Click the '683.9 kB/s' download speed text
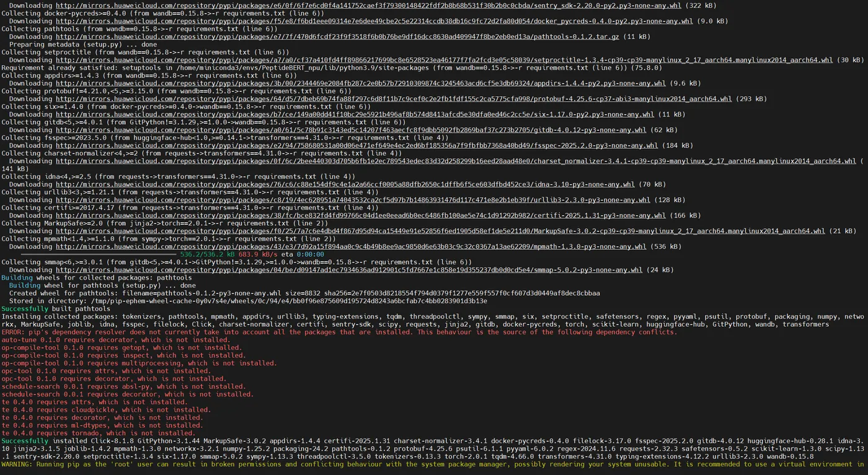This screenshot has width=868, height=475. (257, 255)
